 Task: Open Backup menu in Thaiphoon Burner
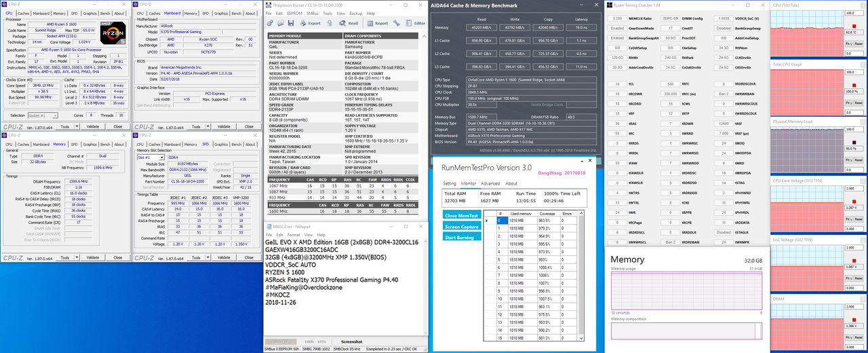(x=357, y=13)
